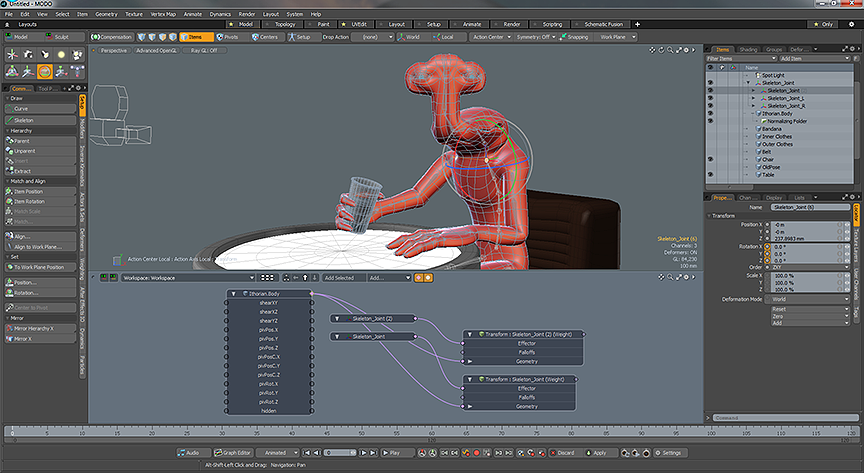Choose the Curve draw tool
864x473 pixels.
click(x=40, y=109)
